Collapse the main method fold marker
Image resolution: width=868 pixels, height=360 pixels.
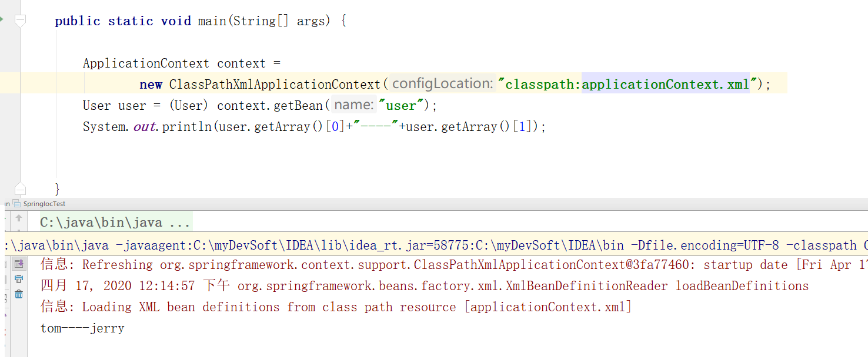click(x=20, y=21)
